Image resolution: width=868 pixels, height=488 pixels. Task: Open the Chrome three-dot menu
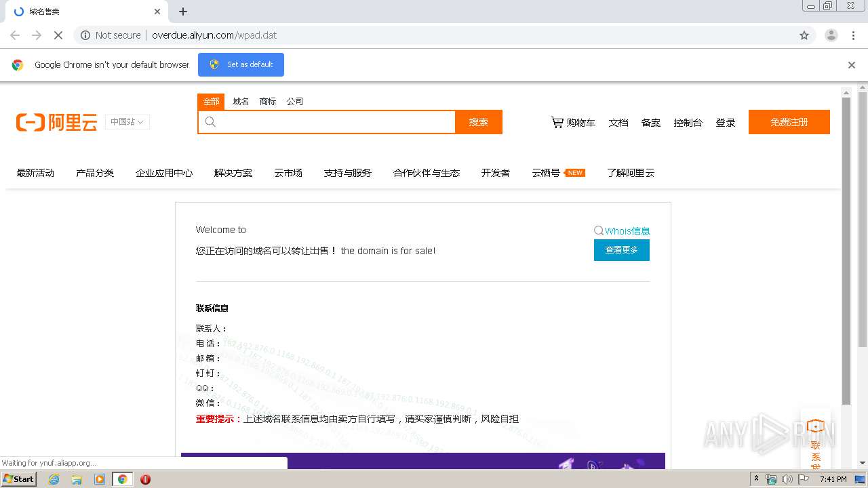[x=853, y=35]
